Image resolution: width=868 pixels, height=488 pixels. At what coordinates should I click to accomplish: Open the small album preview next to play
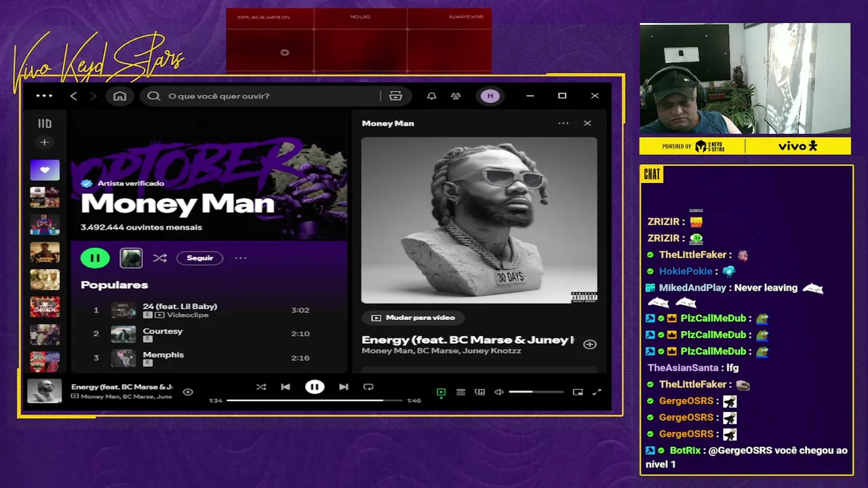pyautogui.click(x=131, y=258)
